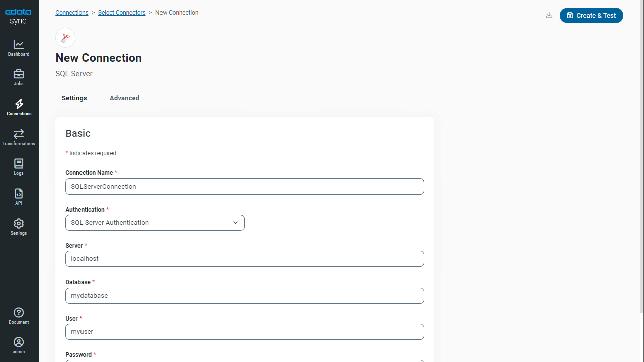The height and width of the screenshot is (362, 644).
Task: Click the 'New Connection' breadcrumb text
Action: (x=177, y=13)
